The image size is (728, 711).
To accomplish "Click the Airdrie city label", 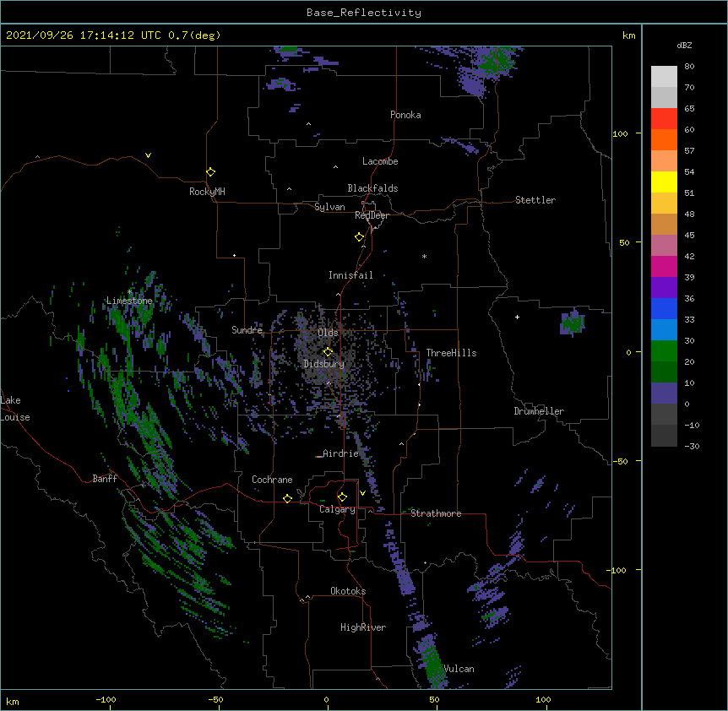I will click(x=340, y=453).
